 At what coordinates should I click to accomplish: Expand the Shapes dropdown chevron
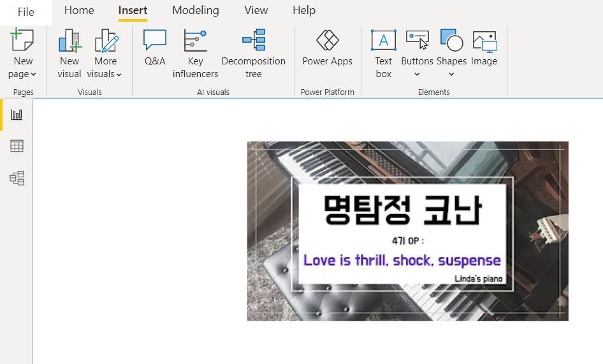[x=451, y=74]
